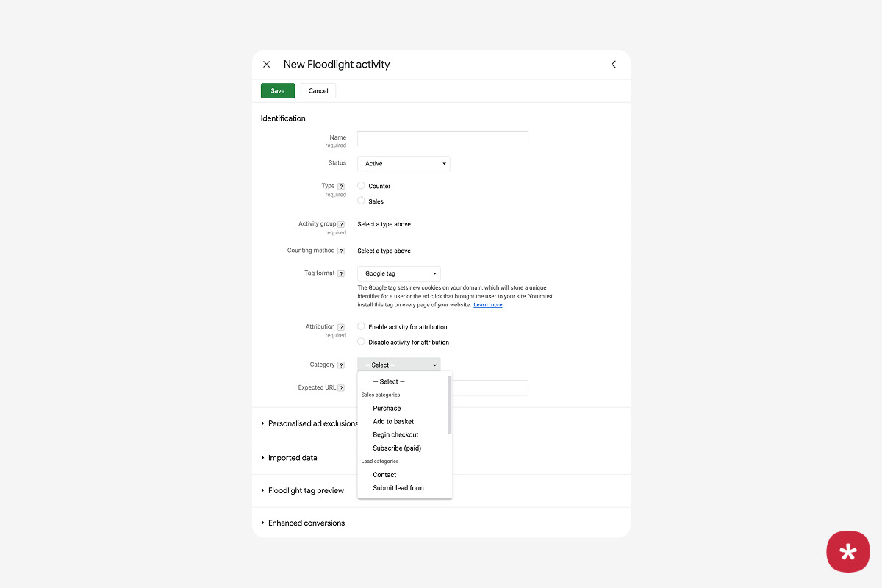Open the Attribution help tooltip icon
Viewport: 882px width, 588px height.
coord(341,327)
